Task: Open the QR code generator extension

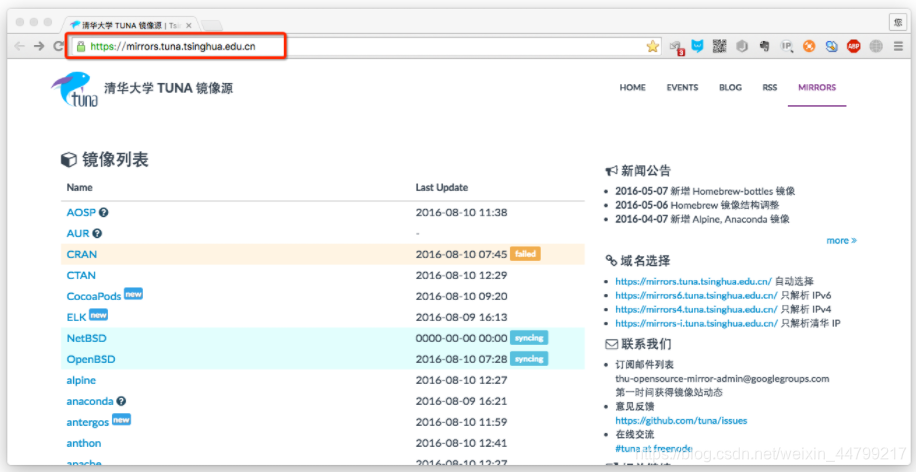Action: [720, 46]
